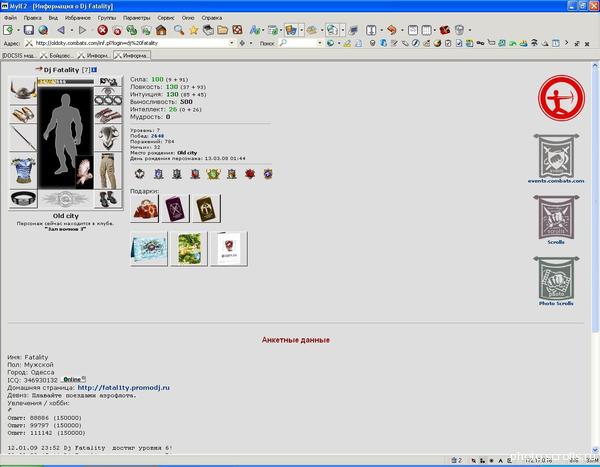Click the red leather gloves equipment slot

click(108, 115)
